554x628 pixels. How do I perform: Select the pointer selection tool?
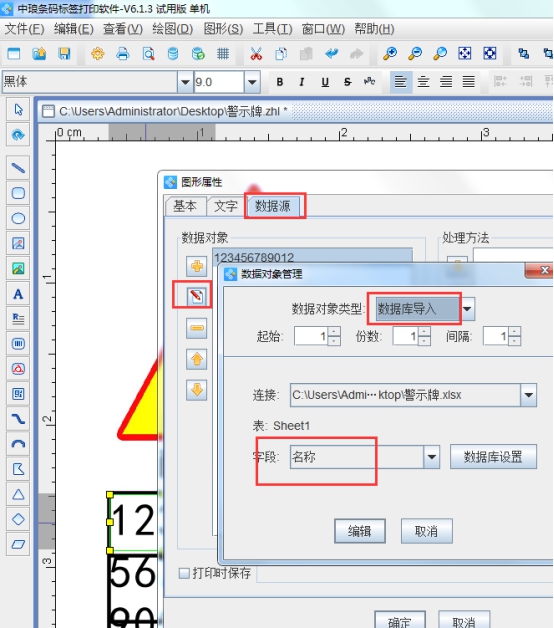click(18, 109)
